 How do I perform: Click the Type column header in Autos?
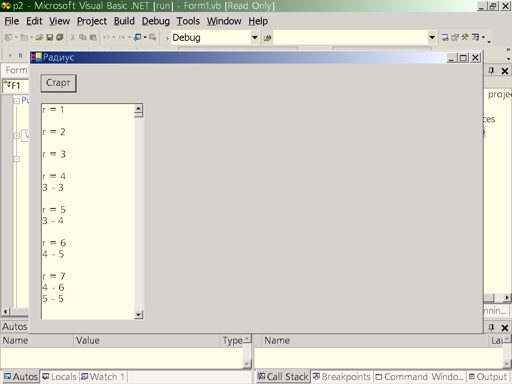pos(232,340)
